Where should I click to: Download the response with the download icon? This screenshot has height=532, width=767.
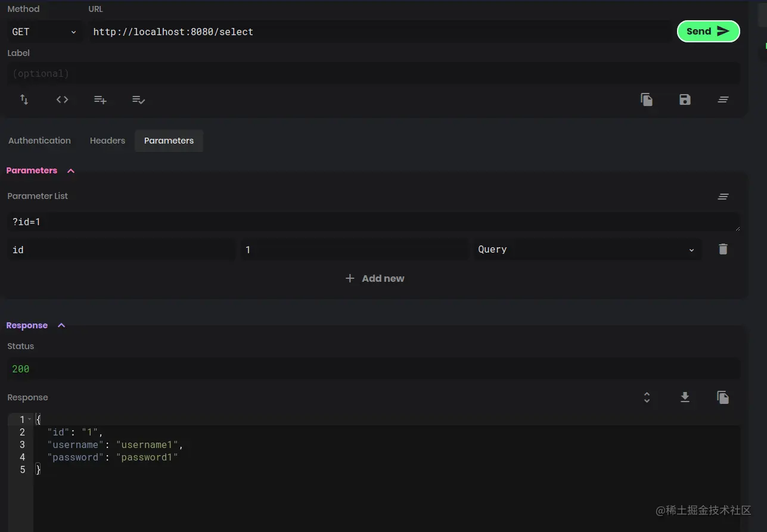(685, 397)
